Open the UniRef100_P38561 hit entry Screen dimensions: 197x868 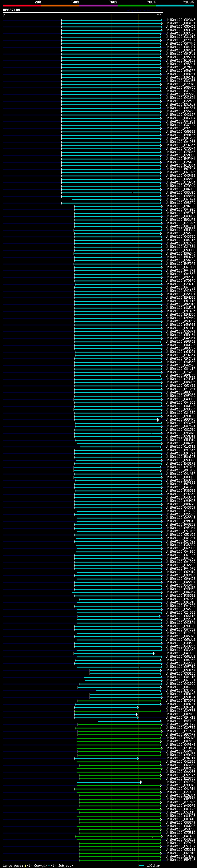[180, 596]
